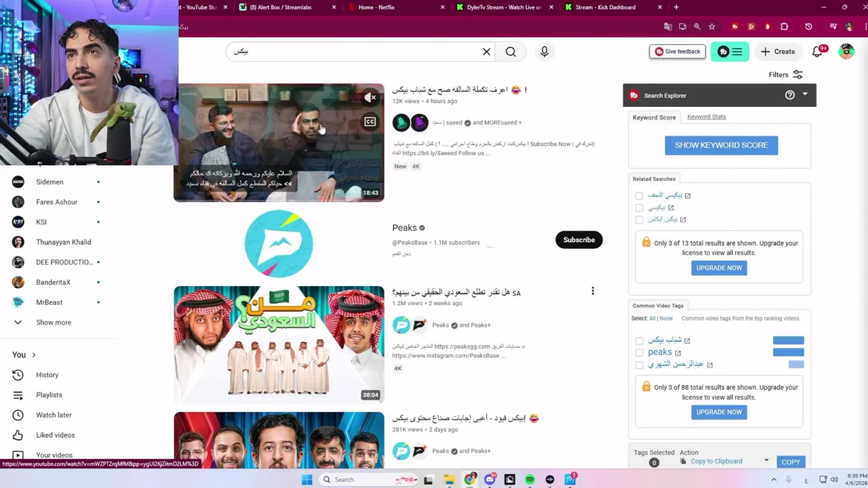Open Peaks channel logo
This screenshot has height=488, width=868.
point(279,243)
